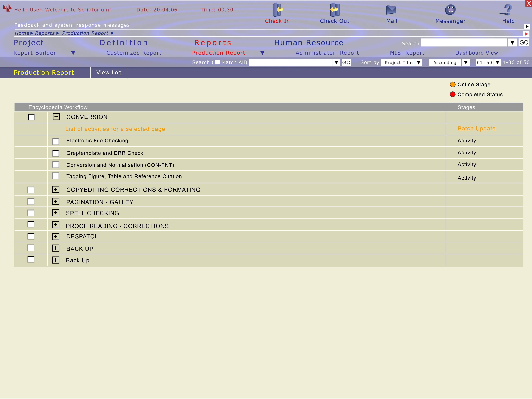Image resolution: width=532 pixels, height=399 pixels.
Task: Open Mail envelope icon
Action: point(391,10)
